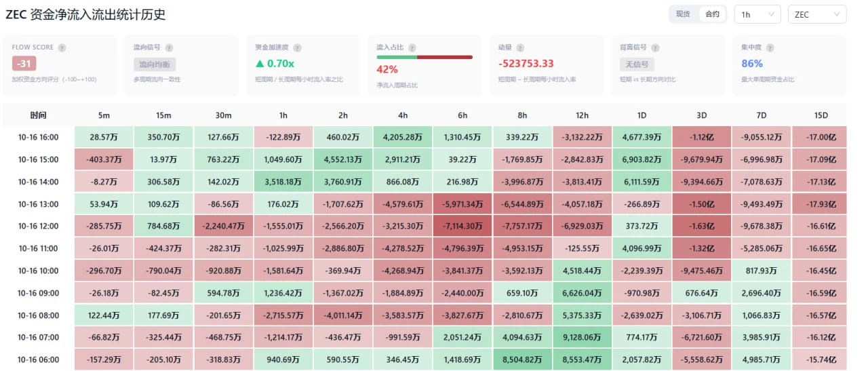
Task: Select the 10-16 16:00 row time
Action: click(x=39, y=138)
